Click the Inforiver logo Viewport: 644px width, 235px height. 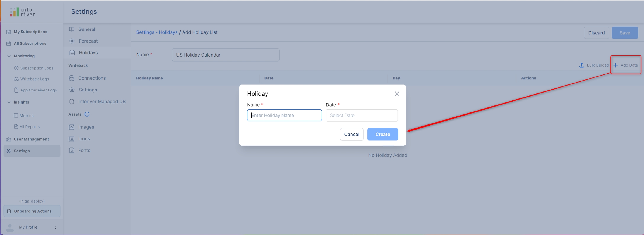click(22, 12)
